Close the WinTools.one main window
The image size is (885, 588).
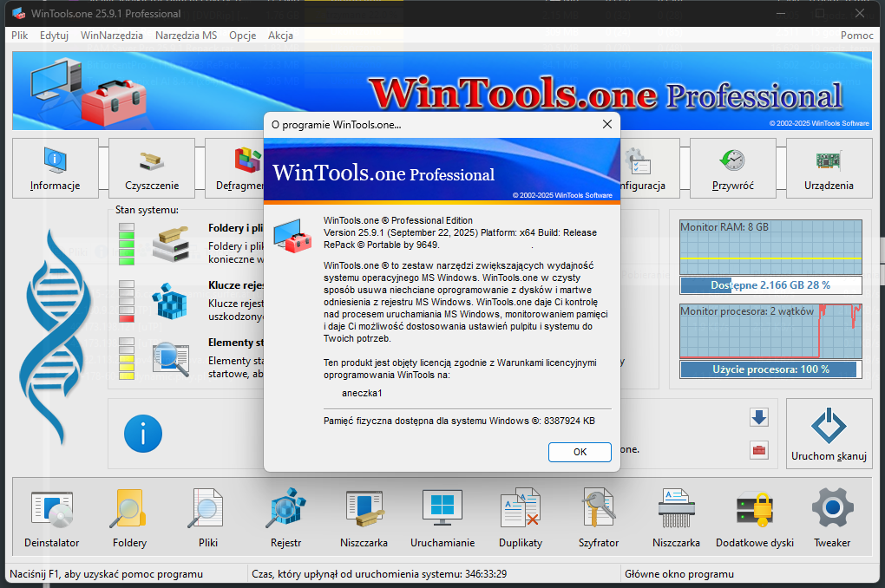click(x=859, y=13)
